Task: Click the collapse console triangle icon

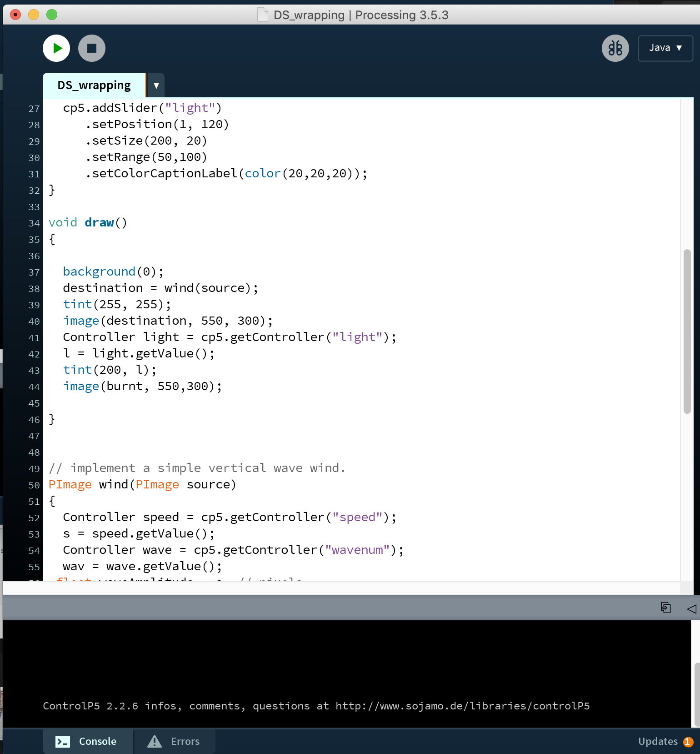Action: coord(691,608)
